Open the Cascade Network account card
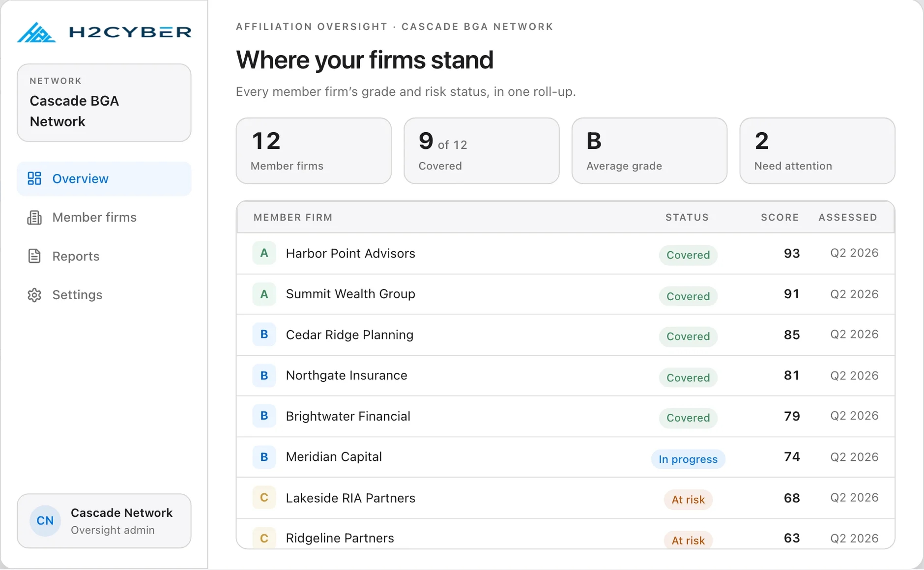Viewport: 924px width, 570px height. tap(104, 521)
